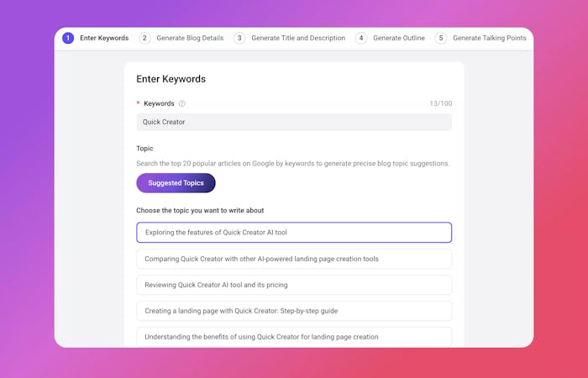Focus the Keywords field containing Quick Creator
This screenshot has width=588, height=378.
tap(294, 122)
